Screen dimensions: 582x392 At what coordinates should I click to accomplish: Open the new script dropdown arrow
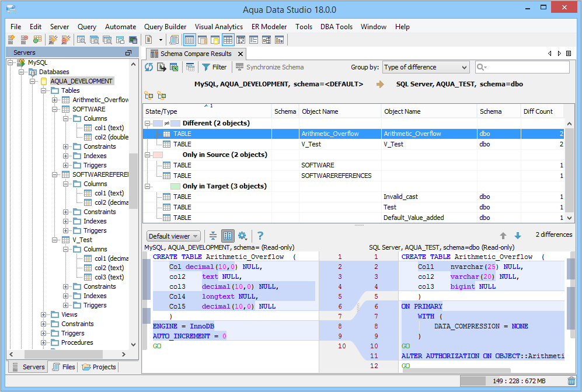[161, 40]
